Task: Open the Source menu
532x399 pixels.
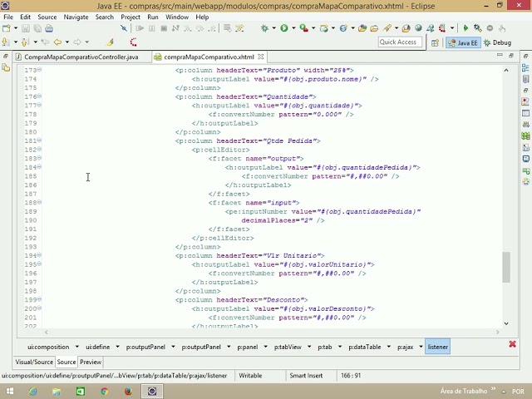Action: tap(47, 17)
